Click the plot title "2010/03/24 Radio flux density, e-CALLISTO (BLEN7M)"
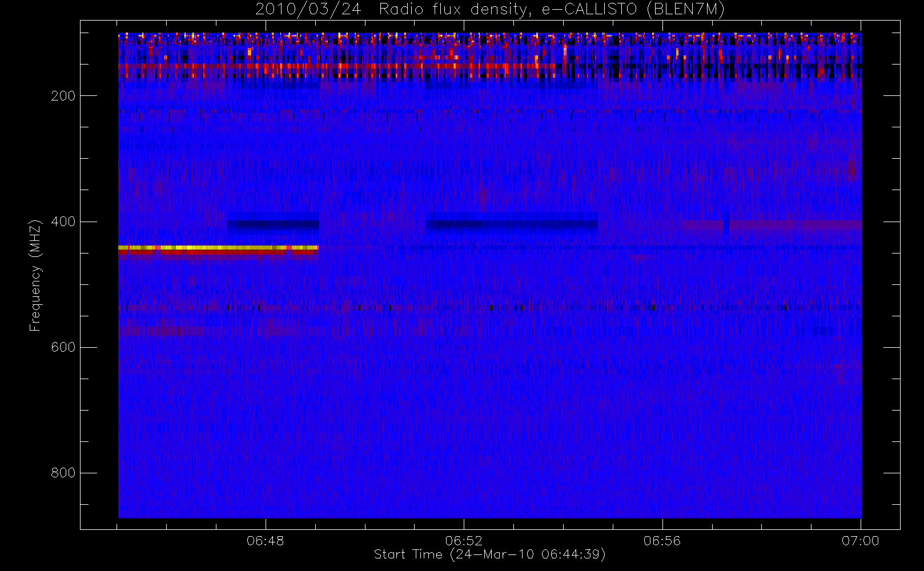This screenshot has width=924, height=571. [x=490, y=10]
